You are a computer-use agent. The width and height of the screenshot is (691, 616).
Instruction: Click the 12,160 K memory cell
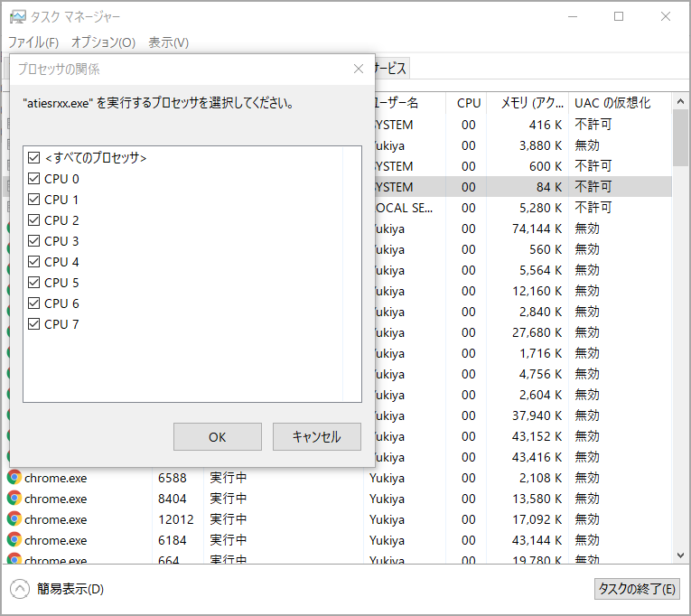coord(537,291)
